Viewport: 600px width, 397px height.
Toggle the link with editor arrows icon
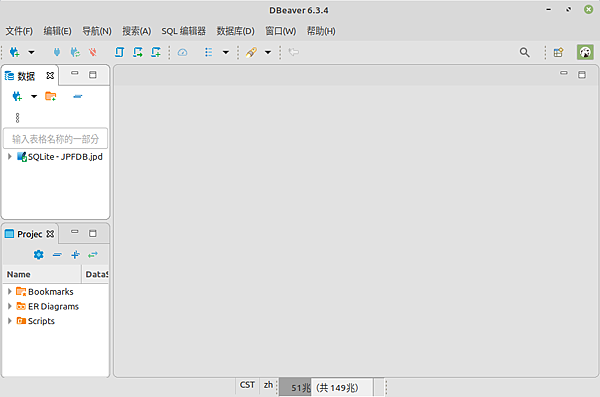(x=93, y=255)
